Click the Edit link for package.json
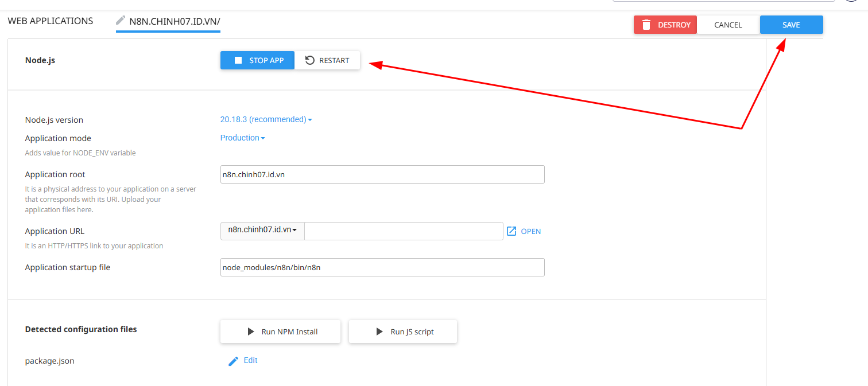868x386 pixels. (x=250, y=360)
